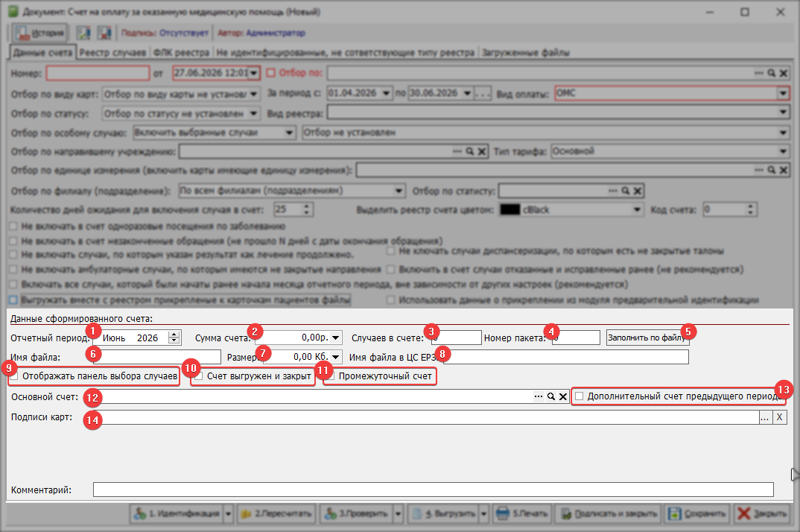Enable Не включать одноразовые посещения по заболеванию

coord(13,227)
